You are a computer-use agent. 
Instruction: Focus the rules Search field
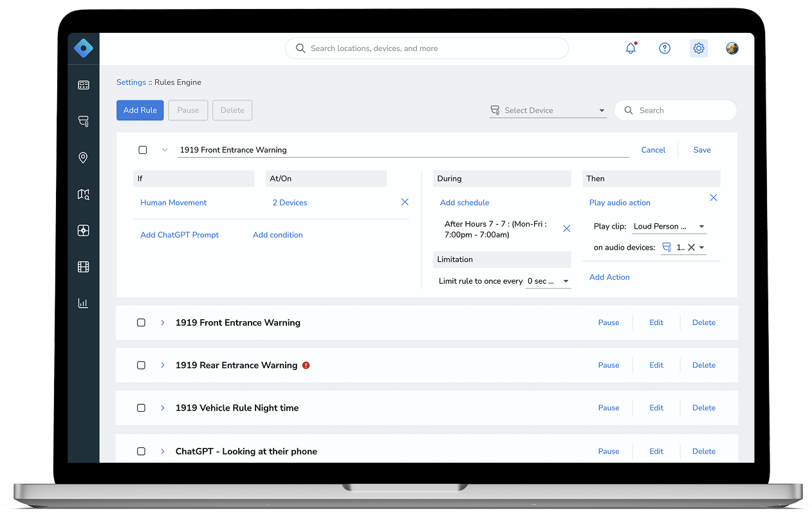click(676, 110)
